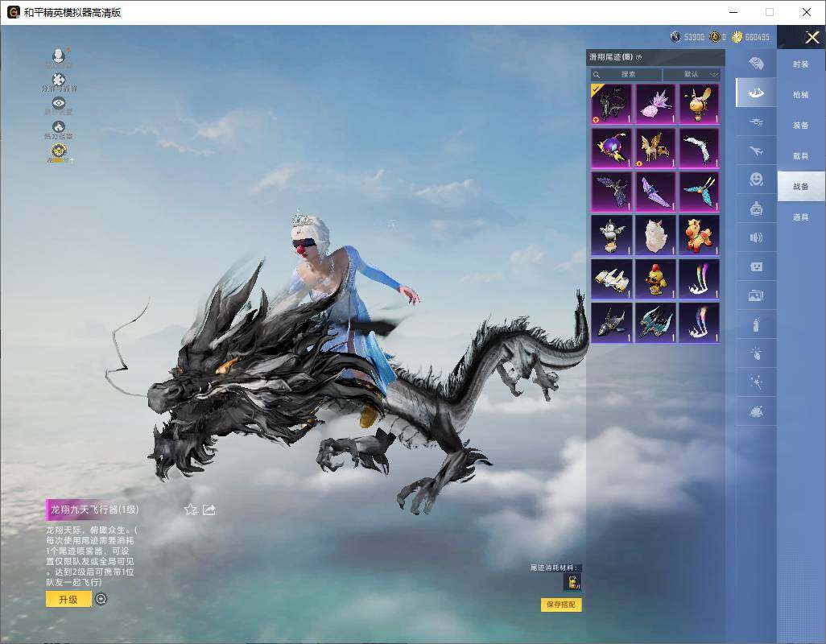Favorite the item with the star icon
This screenshot has width=826, height=644.
pyautogui.click(x=191, y=510)
